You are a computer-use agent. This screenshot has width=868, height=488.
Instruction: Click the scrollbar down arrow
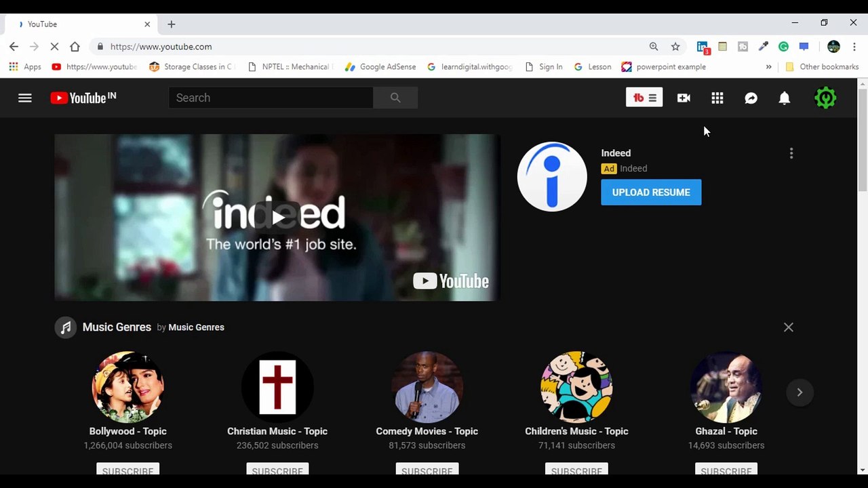(863, 470)
